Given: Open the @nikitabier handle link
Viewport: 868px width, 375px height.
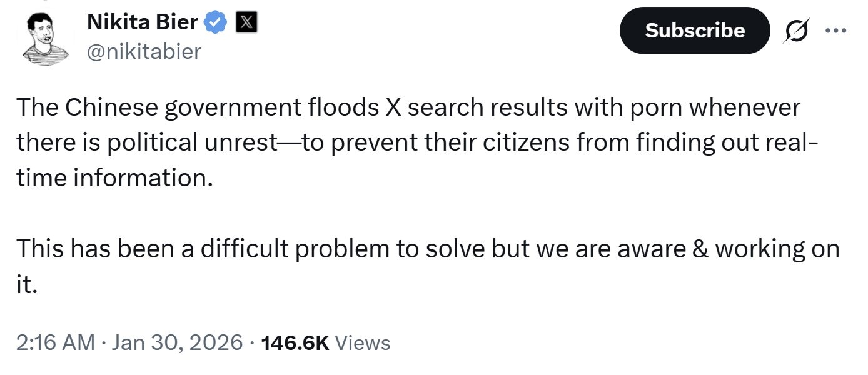Looking at the screenshot, I should (x=144, y=51).
